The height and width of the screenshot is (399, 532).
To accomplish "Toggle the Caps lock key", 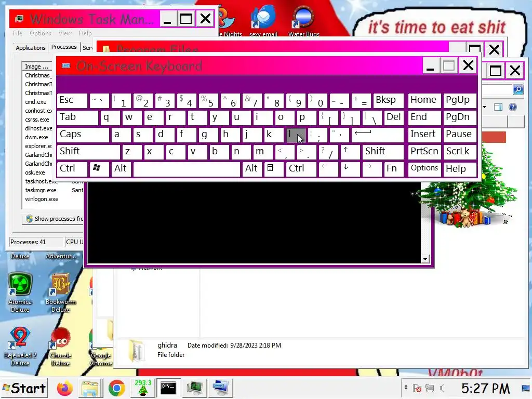I will [83, 135].
